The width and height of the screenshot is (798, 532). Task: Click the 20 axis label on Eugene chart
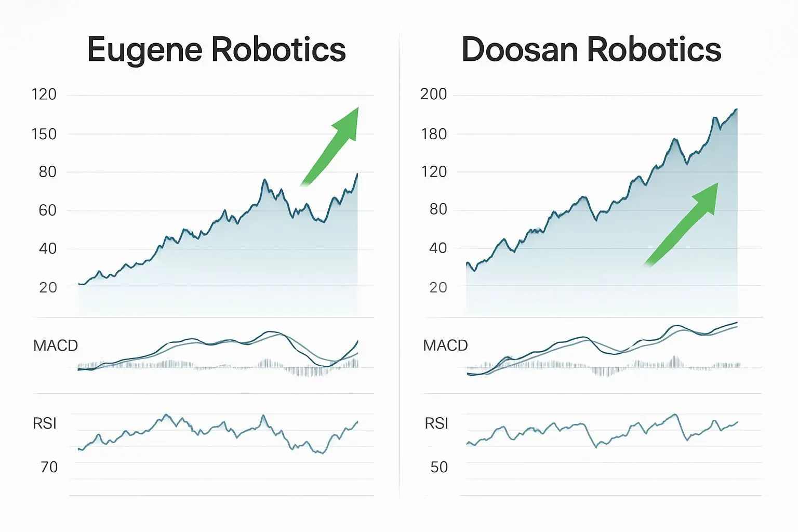pos(48,287)
